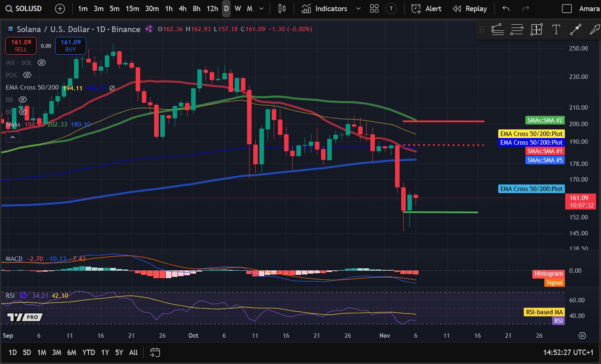The width and height of the screenshot is (601, 364).
Task: Open the multichart layout grid icon
Action: [x=374, y=8]
